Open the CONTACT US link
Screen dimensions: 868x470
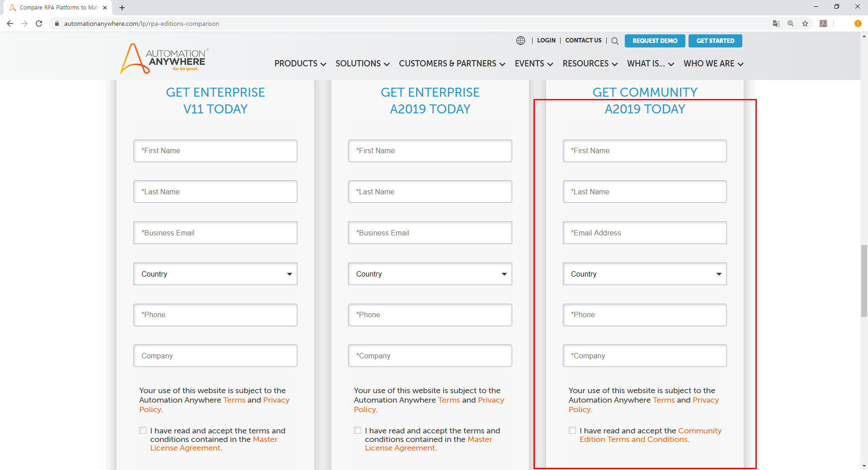tap(583, 40)
